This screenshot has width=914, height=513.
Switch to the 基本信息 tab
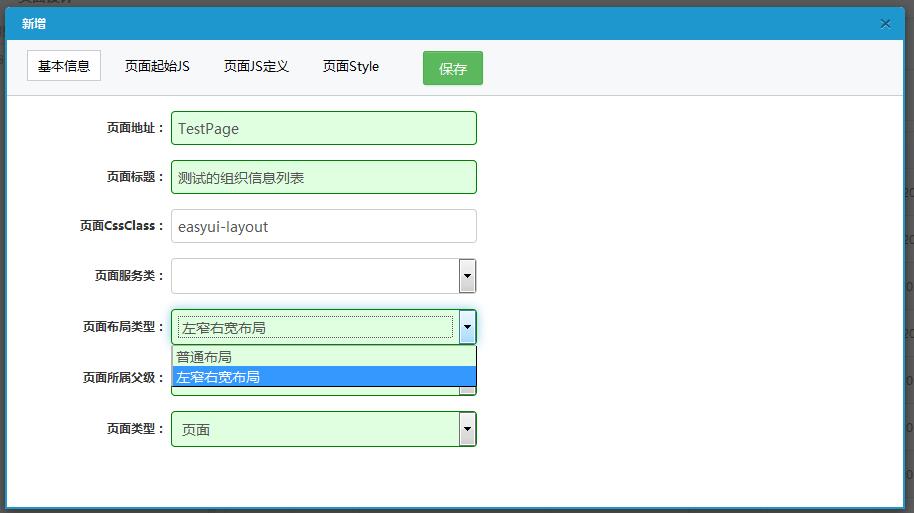click(64, 66)
